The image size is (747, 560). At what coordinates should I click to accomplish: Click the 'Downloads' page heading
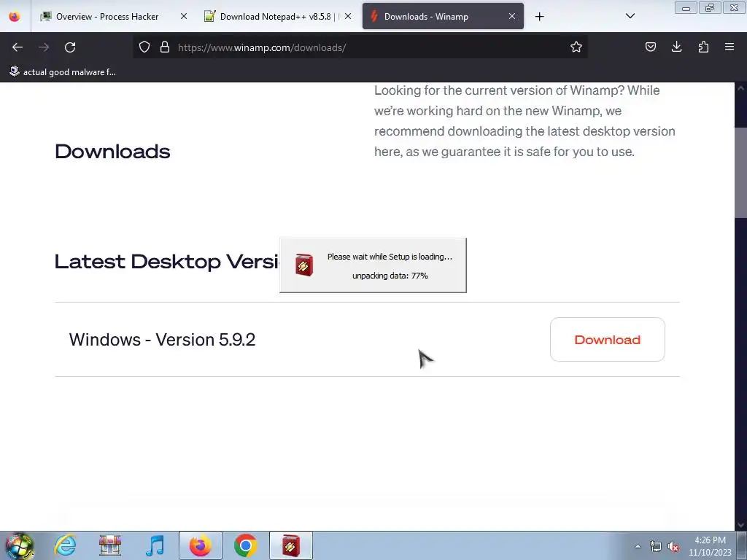pyautogui.click(x=112, y=152)
